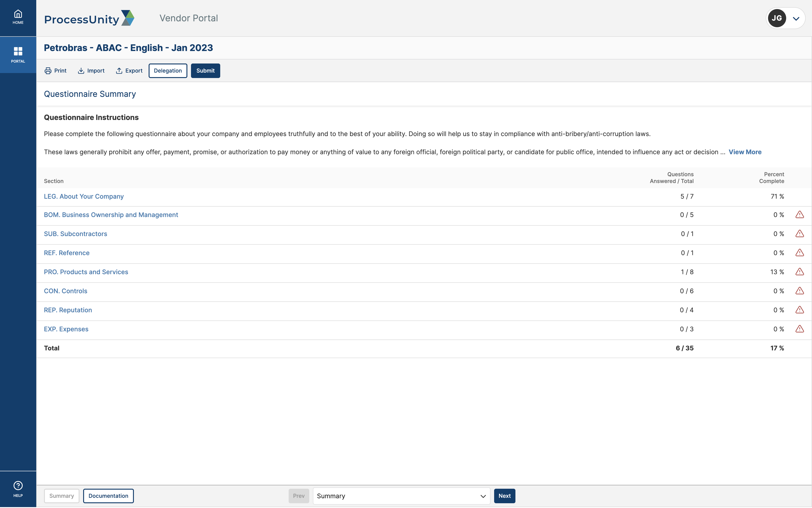
Task: Click warning icon on Reputation row
Action: pos(800,310)
